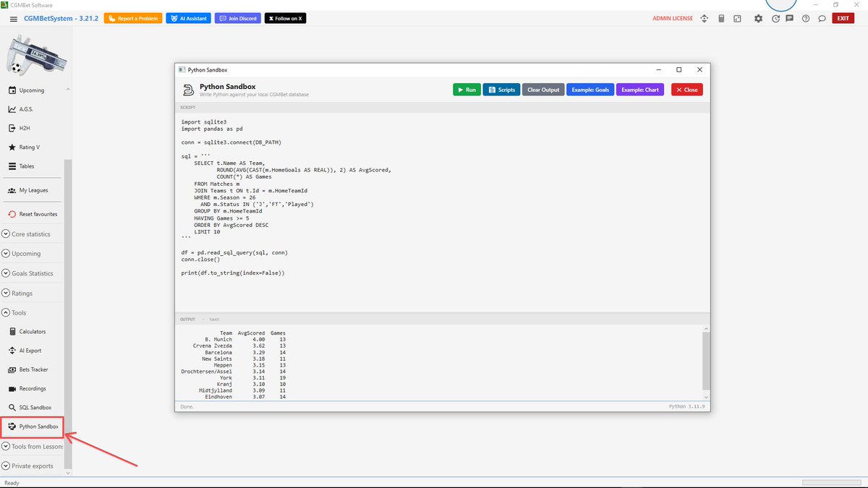Open the hamburger menu next to CGMBetSystem
Viewport: 868px width, 488px height.
click(14, 19)
